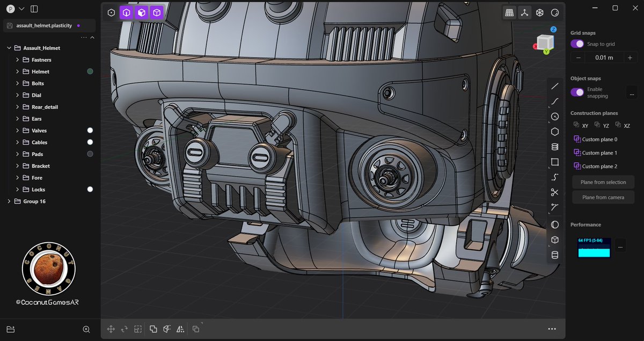Click the Mirror command icon
Viewport: 644px width, 341px height.
pos(180,329)
